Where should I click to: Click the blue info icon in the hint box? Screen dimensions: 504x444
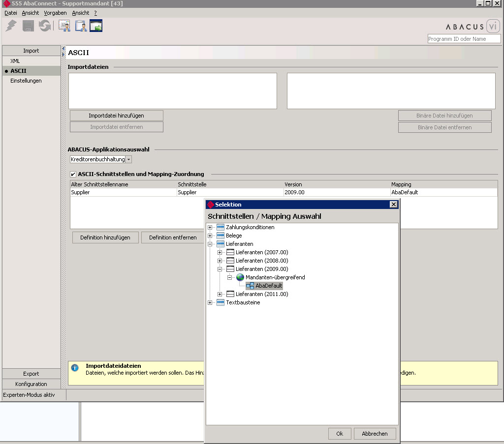pyautogui.click(x=75, y=368)
